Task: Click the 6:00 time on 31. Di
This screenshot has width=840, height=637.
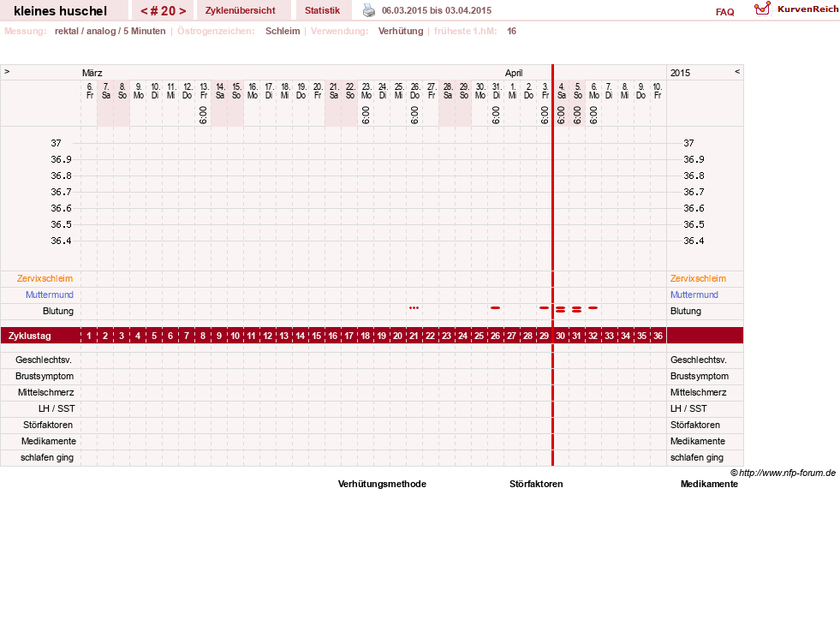Action: [496, 116]
